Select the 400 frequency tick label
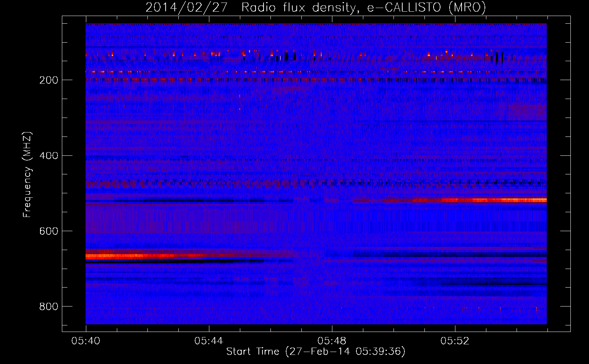 coord(49,156)
